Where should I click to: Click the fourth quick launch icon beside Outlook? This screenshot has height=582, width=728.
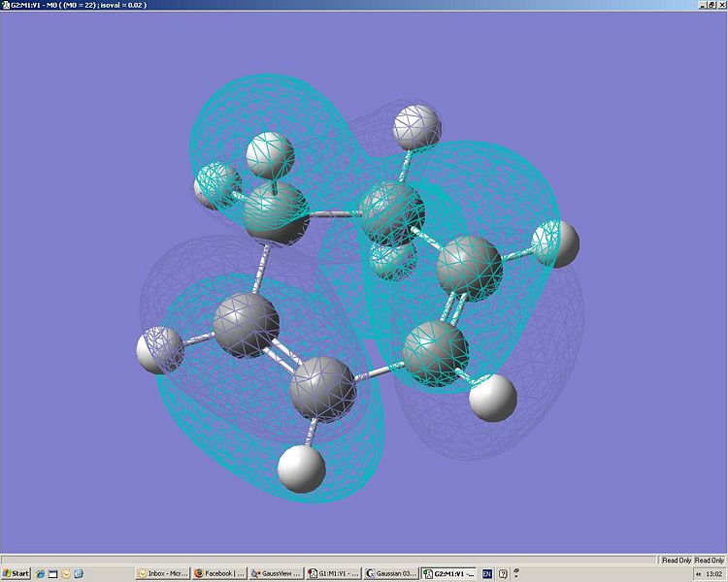point(79,573)
